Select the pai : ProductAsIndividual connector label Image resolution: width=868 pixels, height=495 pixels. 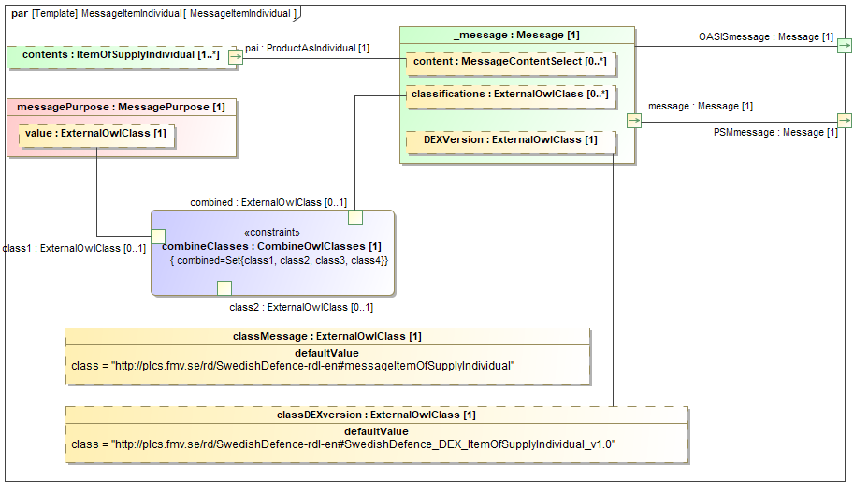(307, 48)
